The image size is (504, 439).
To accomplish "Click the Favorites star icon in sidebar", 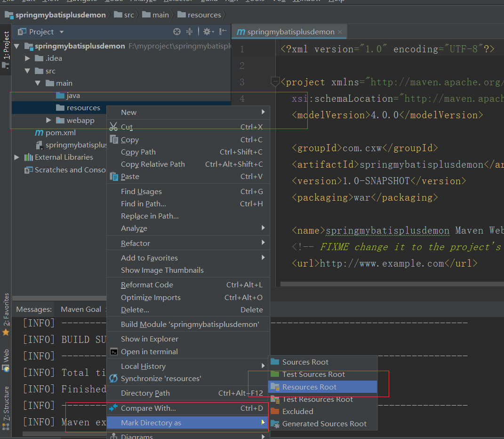I will click(6, 333).
